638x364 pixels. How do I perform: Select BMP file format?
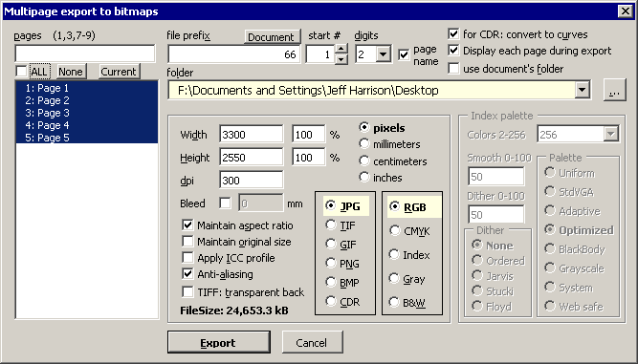click(331, 282)
